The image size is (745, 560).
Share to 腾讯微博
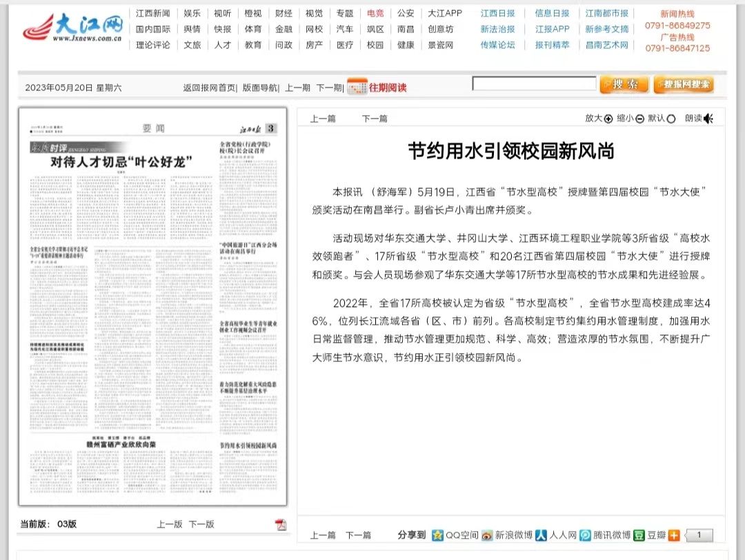tap(605, 535)
